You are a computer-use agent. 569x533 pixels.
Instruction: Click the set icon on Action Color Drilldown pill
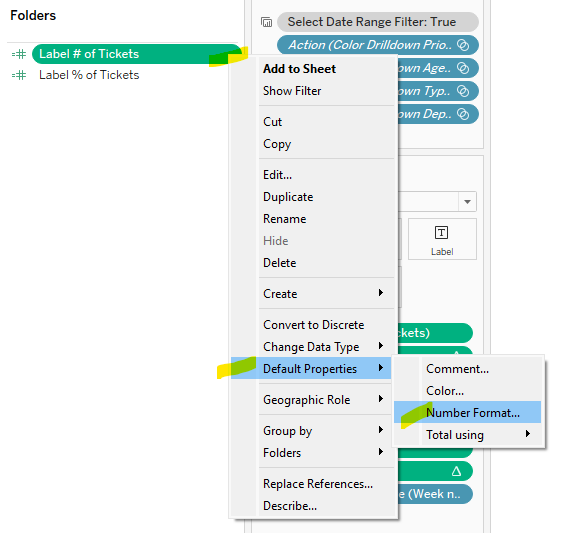pyautogui.click(x=463, y=45)
